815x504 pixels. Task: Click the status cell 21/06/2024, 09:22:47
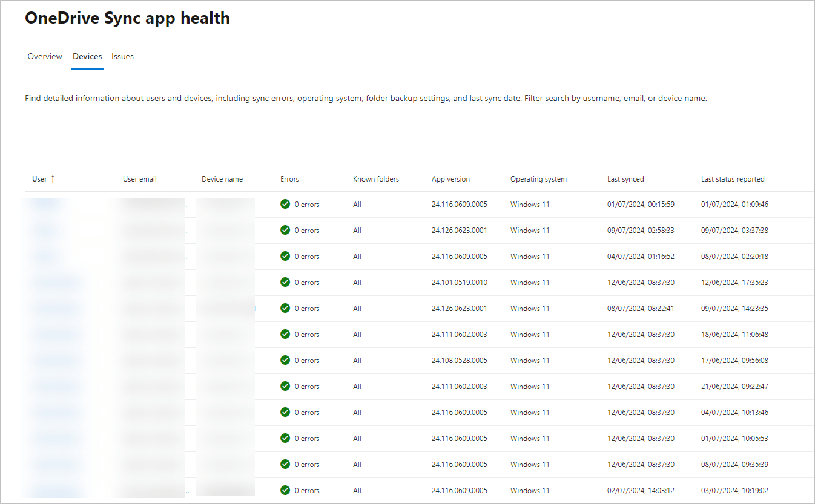[x=734, y=387]
